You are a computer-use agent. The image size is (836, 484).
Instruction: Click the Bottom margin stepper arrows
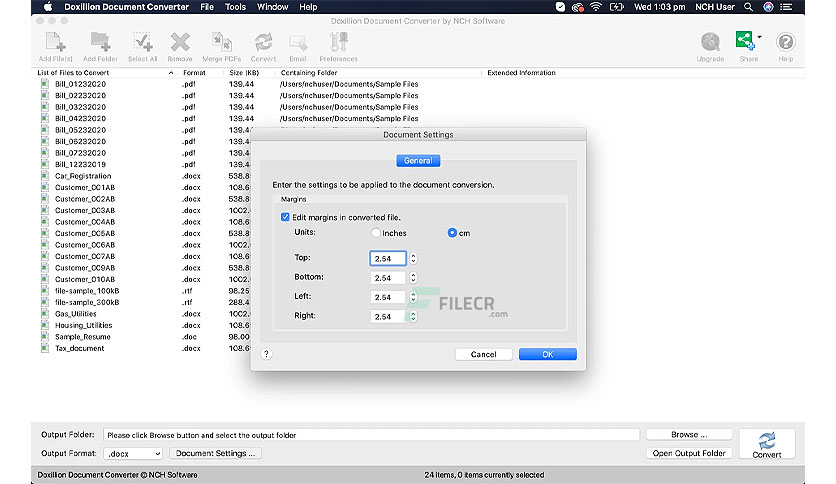click(413, 278)
